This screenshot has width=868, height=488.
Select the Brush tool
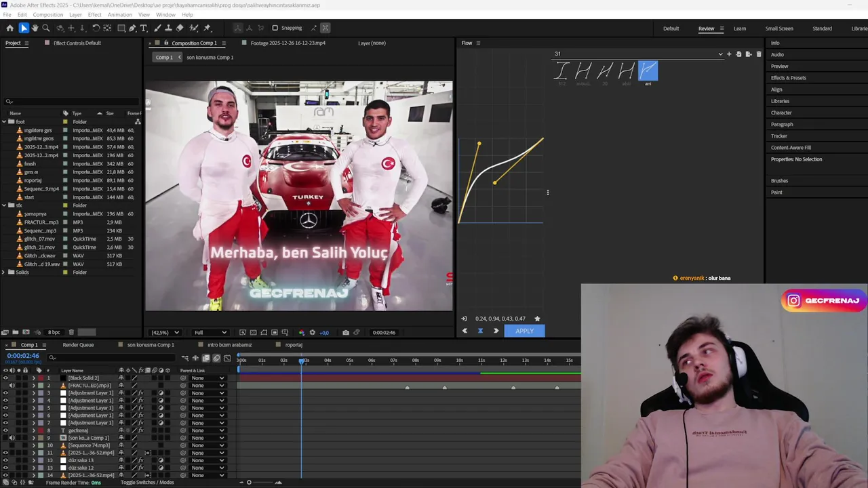pyautogui.click(x=157, y=28)
